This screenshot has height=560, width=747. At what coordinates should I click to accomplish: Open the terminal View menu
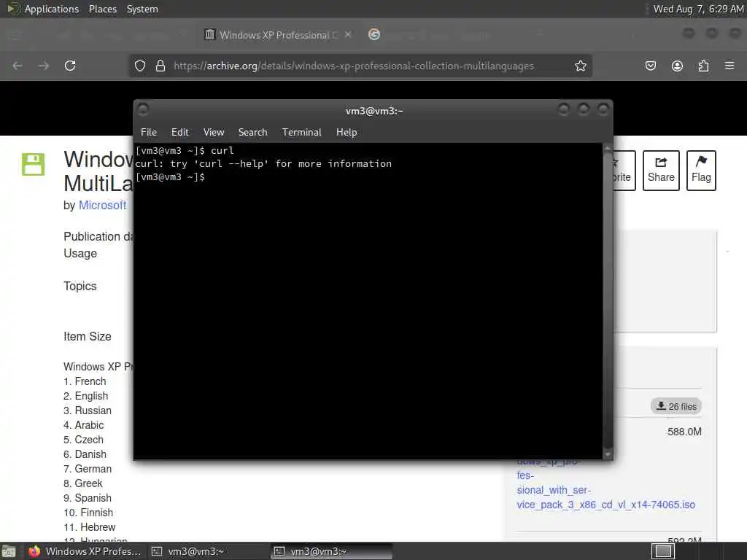click(x=214, y=133)
